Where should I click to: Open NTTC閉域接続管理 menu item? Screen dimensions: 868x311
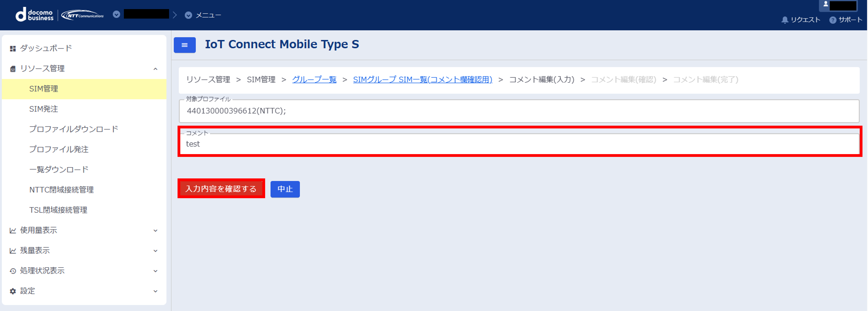pos(61,189)
